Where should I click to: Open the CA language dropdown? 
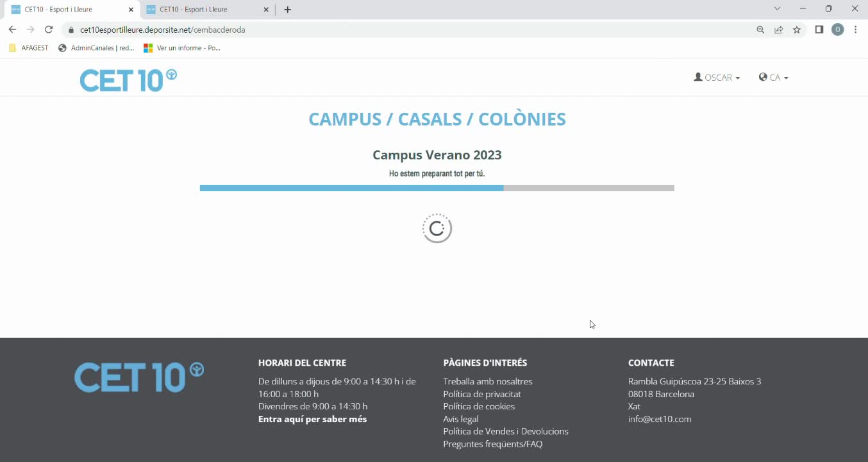coord(773,78)
